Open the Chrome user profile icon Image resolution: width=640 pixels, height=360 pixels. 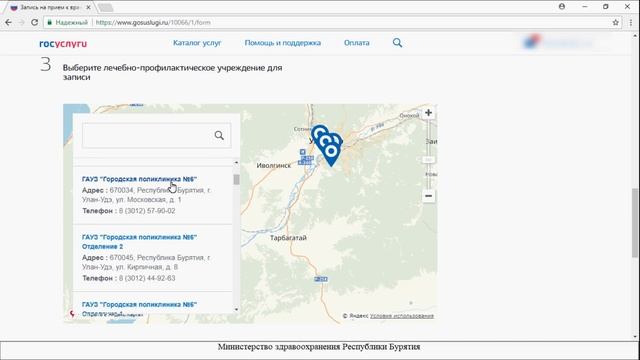coord(562,7)
